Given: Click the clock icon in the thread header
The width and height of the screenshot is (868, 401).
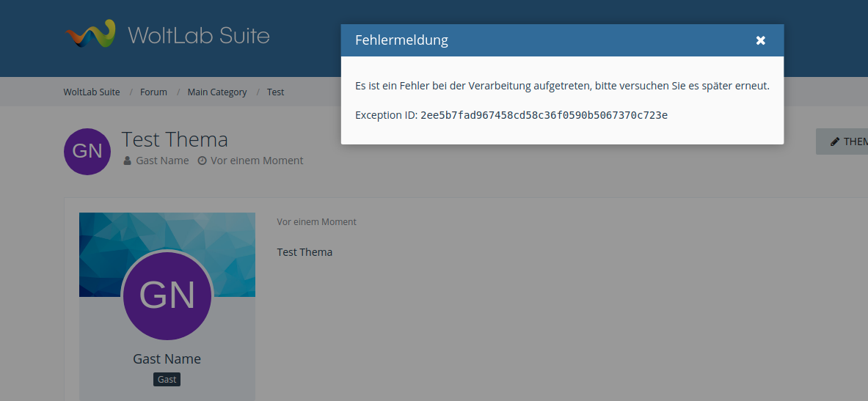Looking at the screenshot, I should [x=203, y=161].
